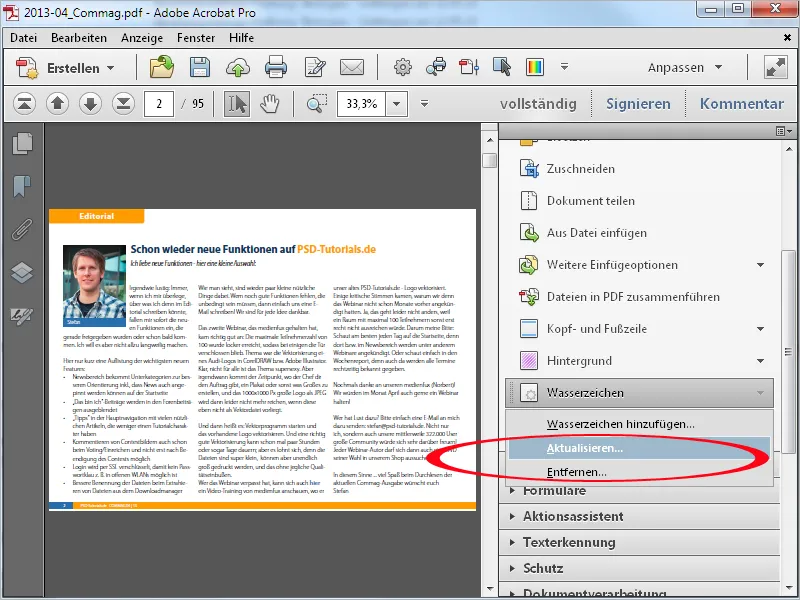Open the Fenster menu
This screenshot has height=600, width=800.
196,38
